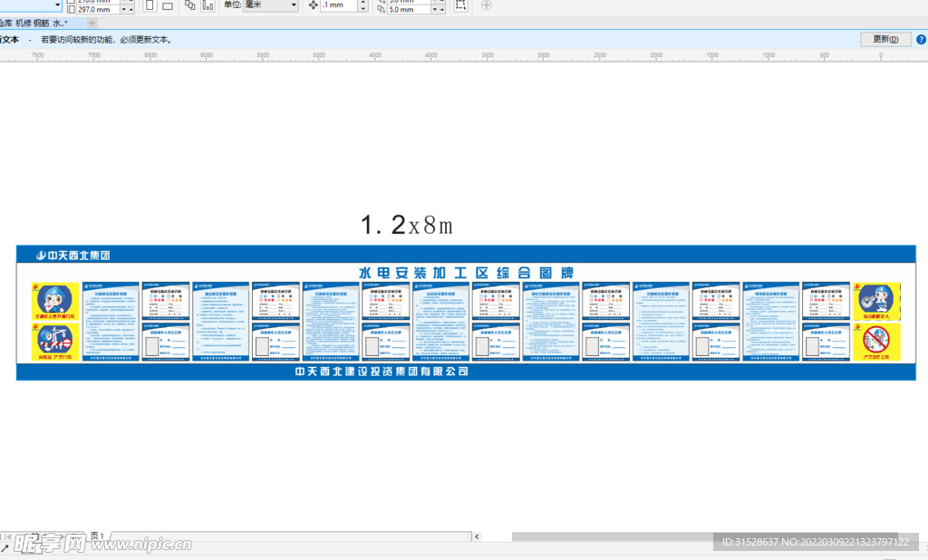Image resolution: width=928 pixels, height=560 pixels.
Task: Click the .1 mm nudge stepper arrows
Action: pyautogui.click(x=364, y=5)
